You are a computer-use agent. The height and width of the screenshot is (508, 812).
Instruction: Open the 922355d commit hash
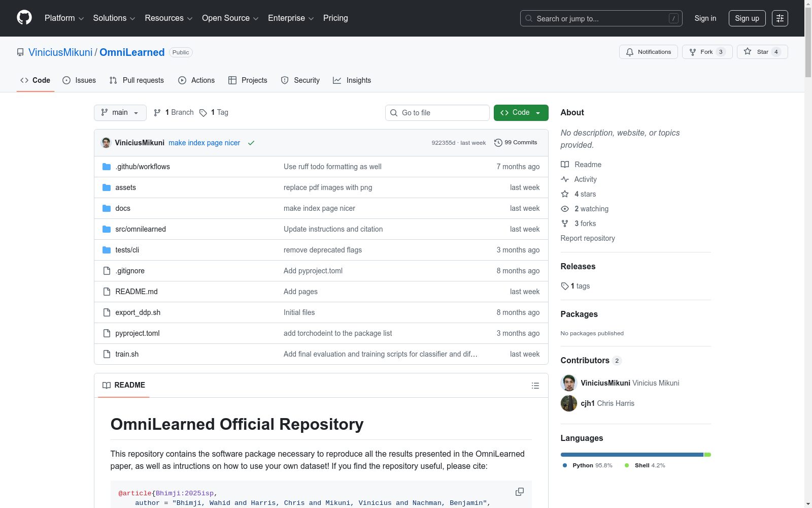pyautogui.click(x=444, y=143)
